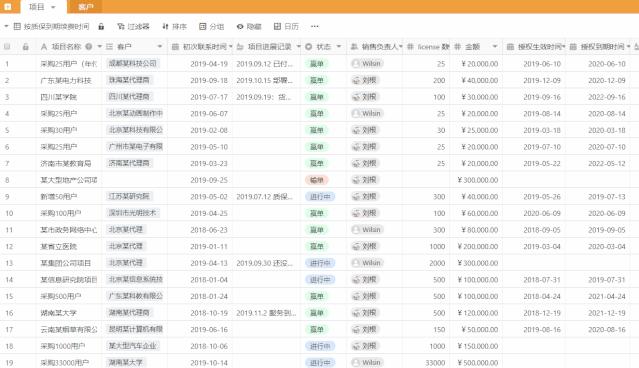Open linked customer 成都某科技公司 in row 1
This screenshot has height=368, width=639.
coord(133,64)
